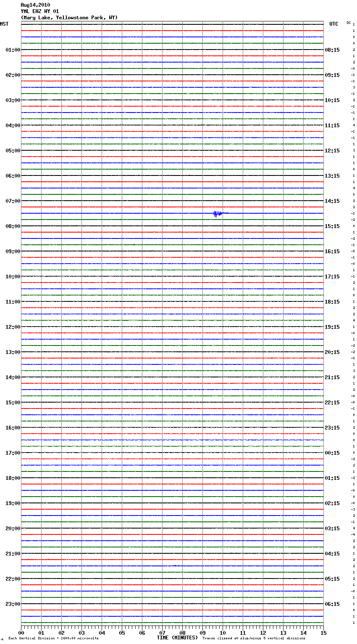Image resolution: width=357 pixels, height=644 pixels.
Task: Click the 16:15 UTC time label
Action: [x=332, y=251]
